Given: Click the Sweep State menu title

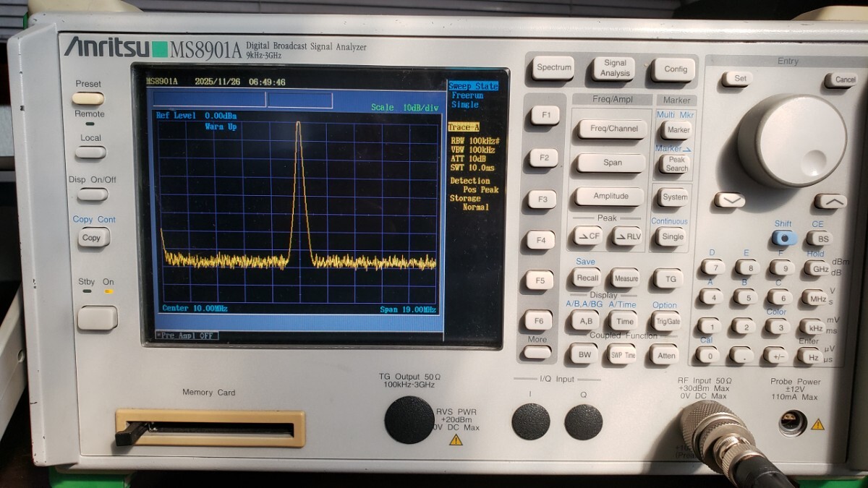Looking at the screenshot, I should (x=473, y=86).
